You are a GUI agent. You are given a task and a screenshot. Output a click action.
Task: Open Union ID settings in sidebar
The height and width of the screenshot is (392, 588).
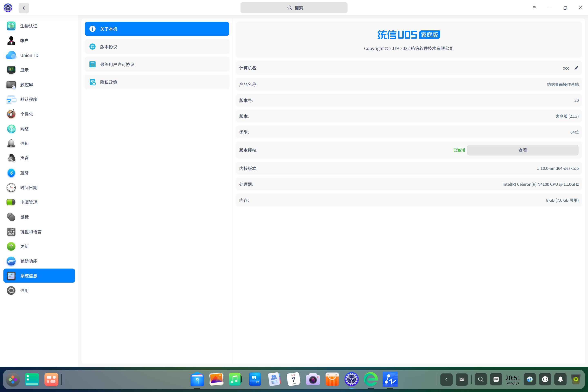pos(29,55)
